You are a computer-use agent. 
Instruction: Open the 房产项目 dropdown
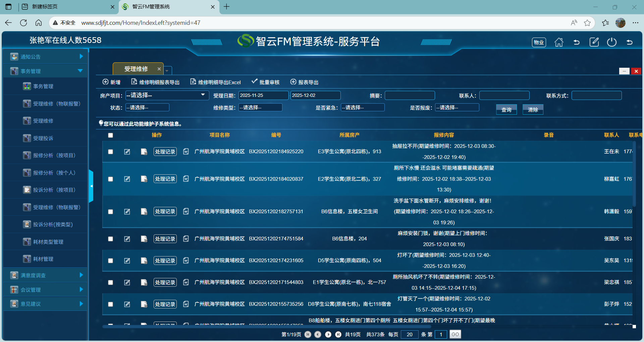click(x=167, y=95)
